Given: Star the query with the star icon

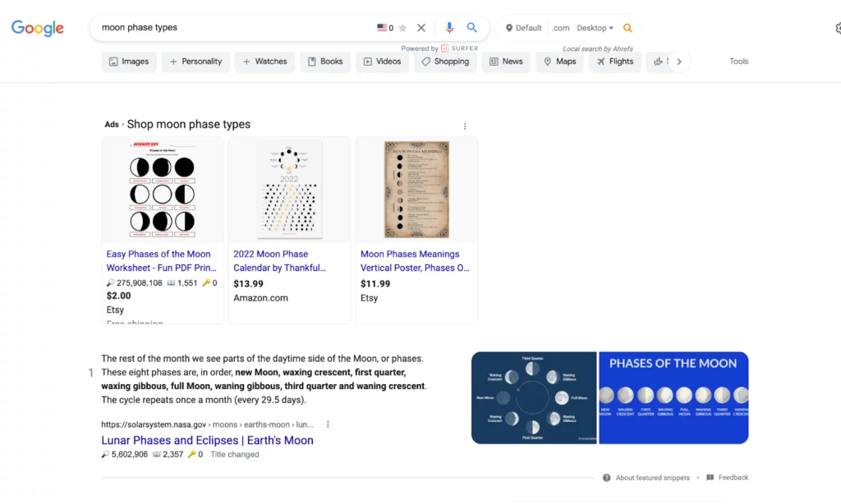Looking at the screenshot, I should click(x=402, y=28).
